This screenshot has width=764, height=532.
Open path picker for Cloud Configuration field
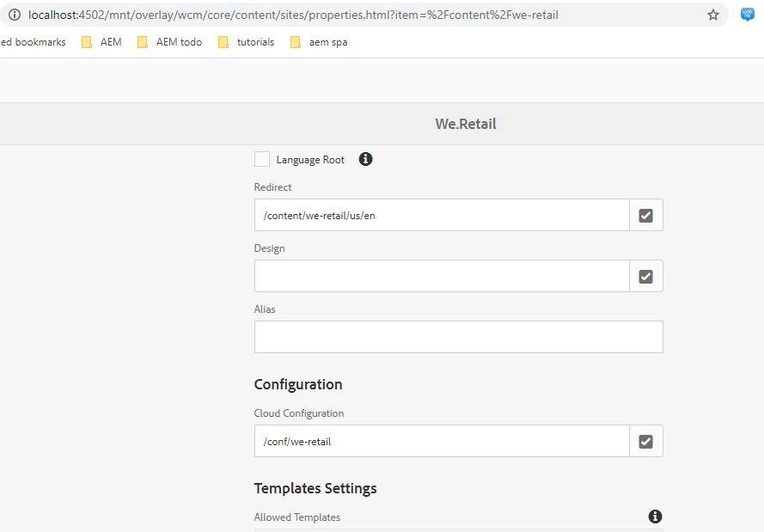[x=646, y=442]
